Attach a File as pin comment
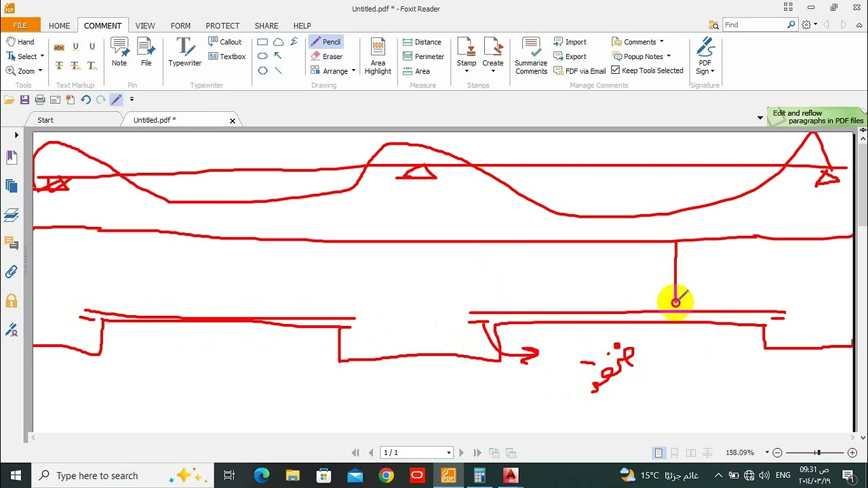The image size is (868, 488). [146, 52]
